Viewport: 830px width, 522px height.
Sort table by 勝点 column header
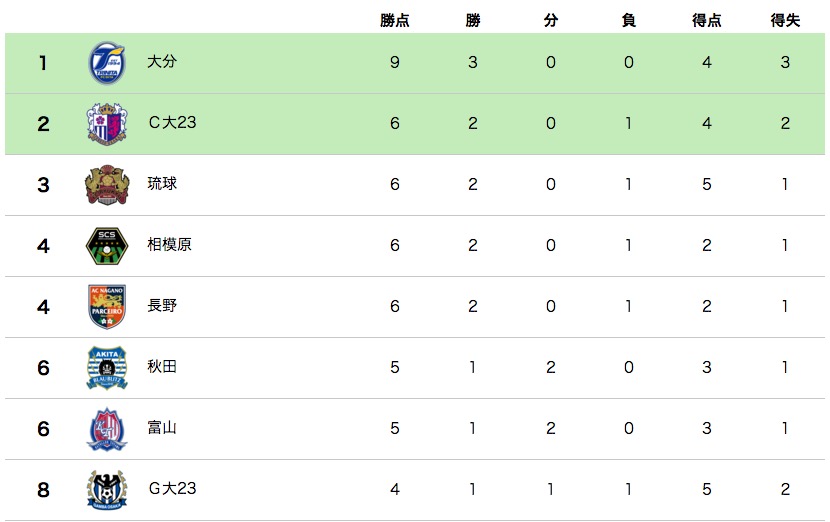point(395,20)
